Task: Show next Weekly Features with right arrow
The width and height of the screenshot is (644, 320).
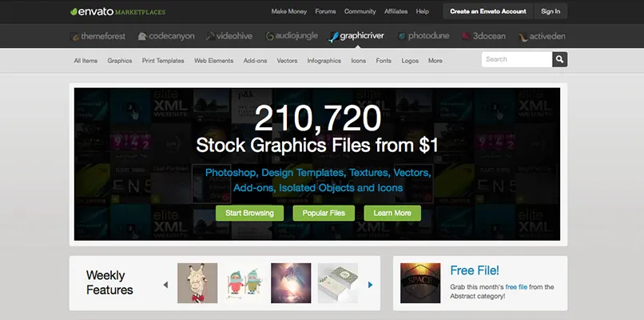Action: tap(370, 285)
